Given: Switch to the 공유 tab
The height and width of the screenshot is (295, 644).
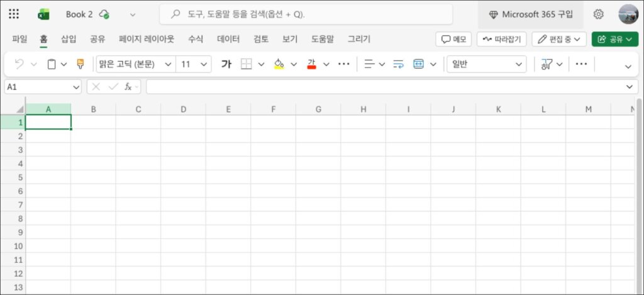Looking at the screenshot, I should [97, 39].
